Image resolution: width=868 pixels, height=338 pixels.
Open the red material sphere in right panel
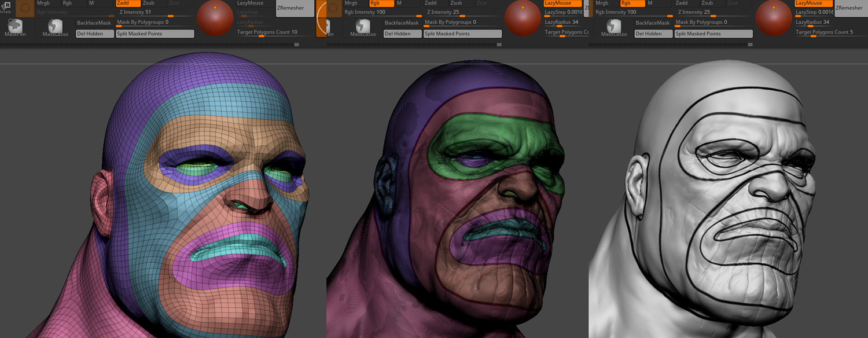[x=774, y=18]
